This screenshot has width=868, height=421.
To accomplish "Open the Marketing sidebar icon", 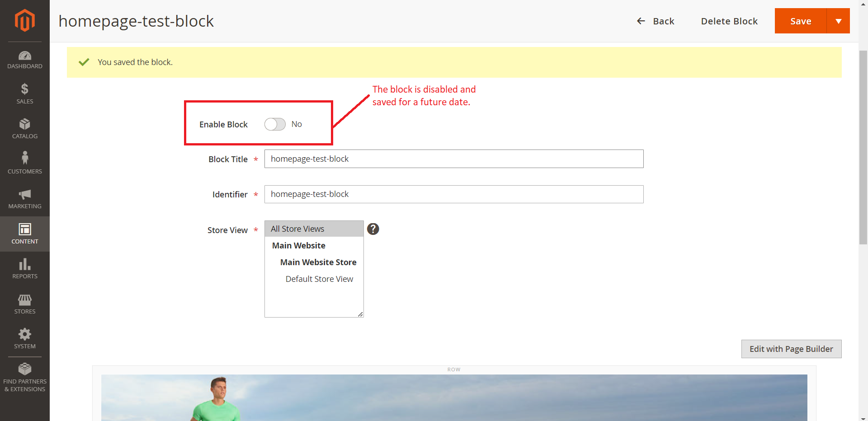I will pos(25,198).
